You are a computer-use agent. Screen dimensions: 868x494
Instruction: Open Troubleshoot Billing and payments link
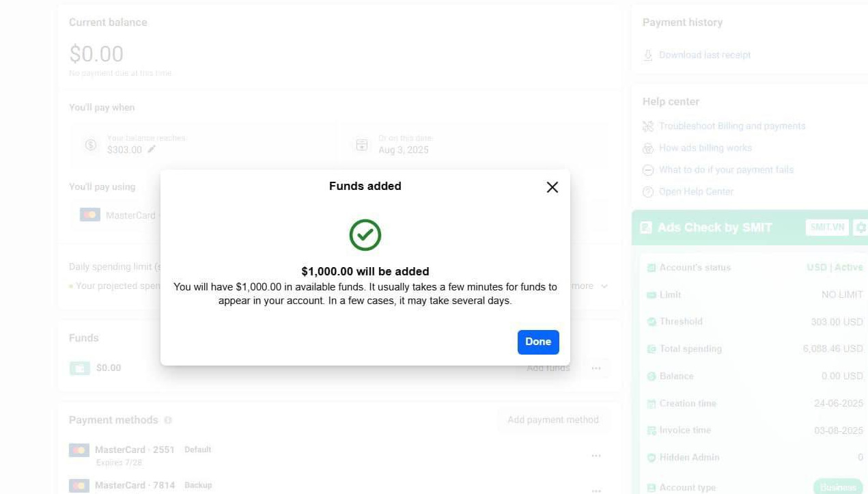tap(732, 126)
